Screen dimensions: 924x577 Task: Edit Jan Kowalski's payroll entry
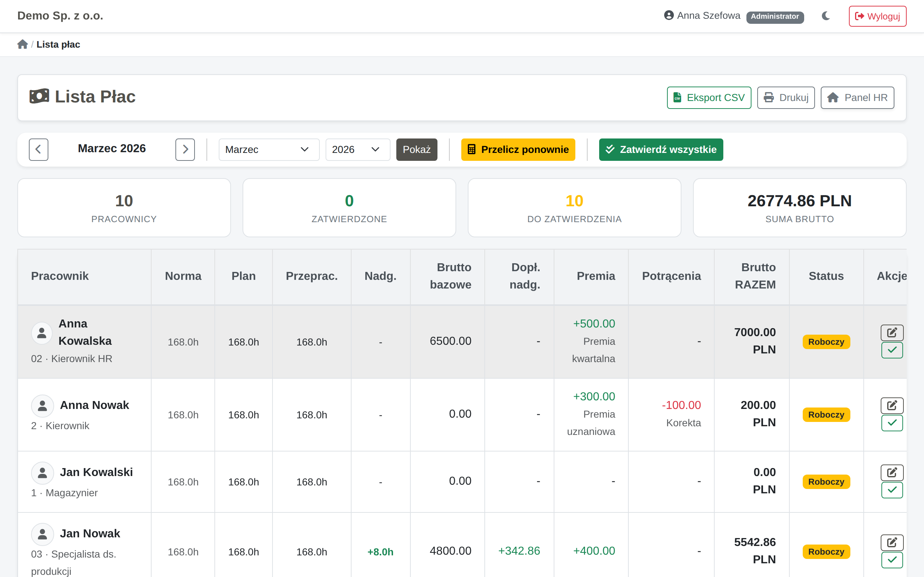(x=892, y=472)
